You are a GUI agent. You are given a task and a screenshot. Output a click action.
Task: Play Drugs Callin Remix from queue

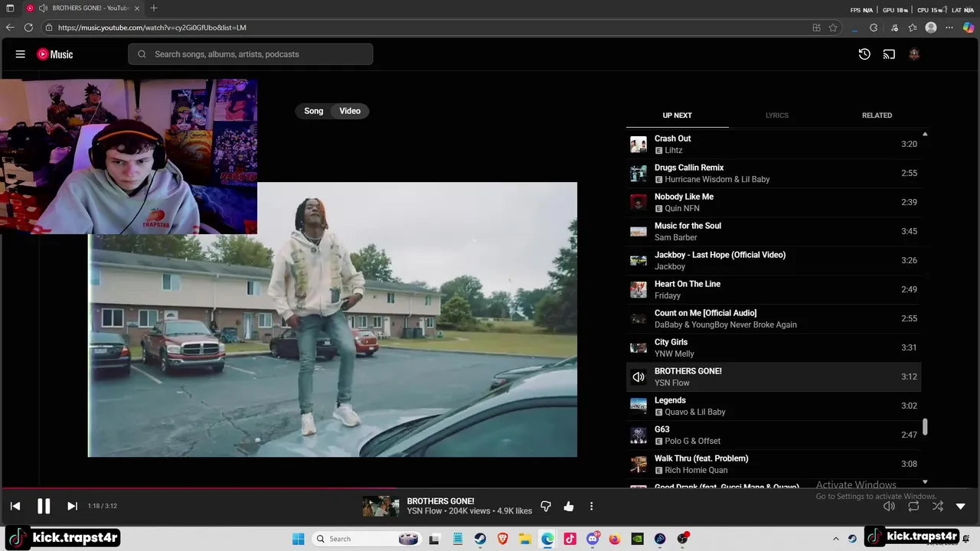(773, 173)
